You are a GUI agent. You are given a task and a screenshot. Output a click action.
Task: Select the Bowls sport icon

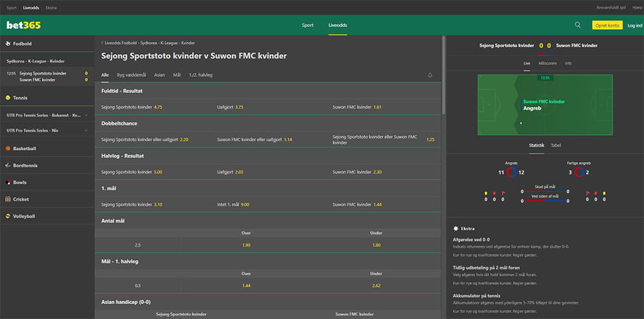8,182
